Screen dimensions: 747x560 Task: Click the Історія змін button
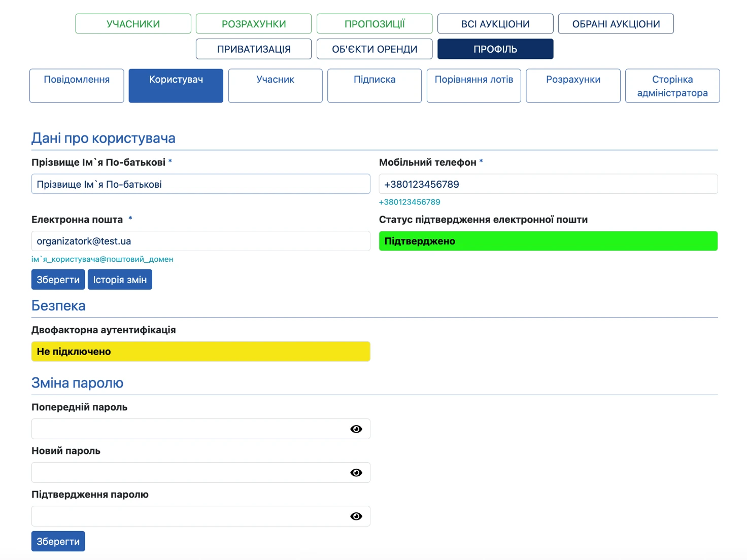pyautogui.click(x=120, y=279)
